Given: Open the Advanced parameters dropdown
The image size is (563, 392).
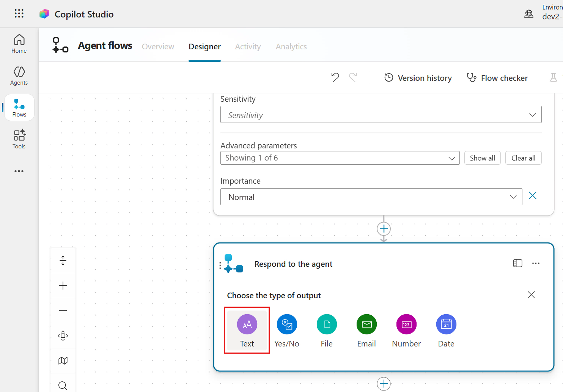Looking at the screenshot, I should 340,158.
